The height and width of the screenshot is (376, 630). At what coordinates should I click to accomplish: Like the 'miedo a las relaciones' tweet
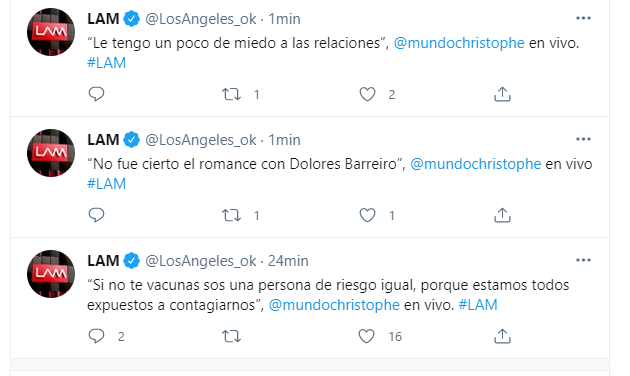(367, 94)
